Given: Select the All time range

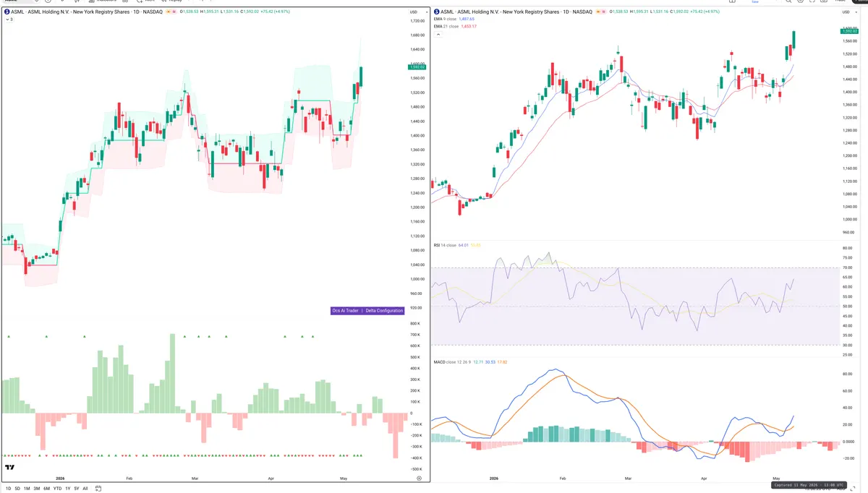Looking at the screenshot, I should pos(85,489).
